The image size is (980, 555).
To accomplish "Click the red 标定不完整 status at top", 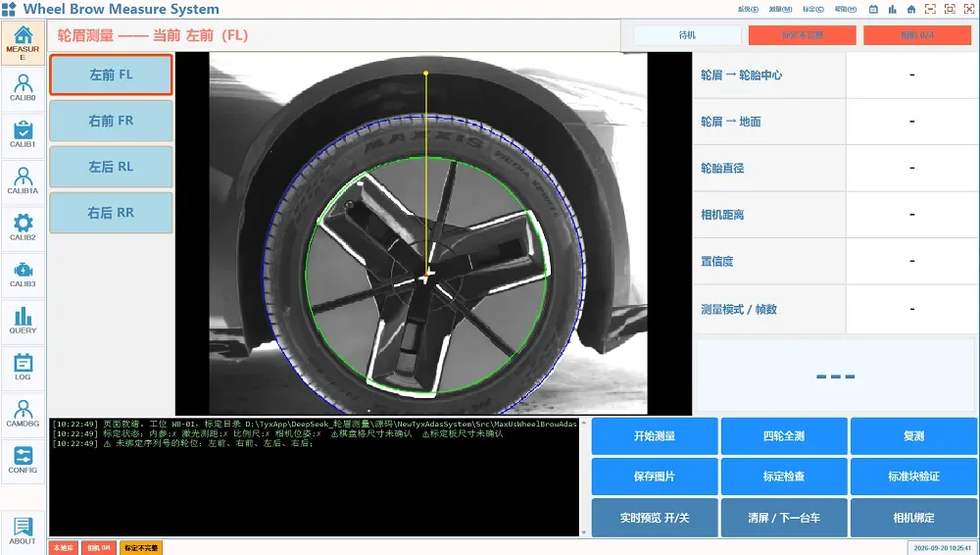I will (x=803, y=35).
